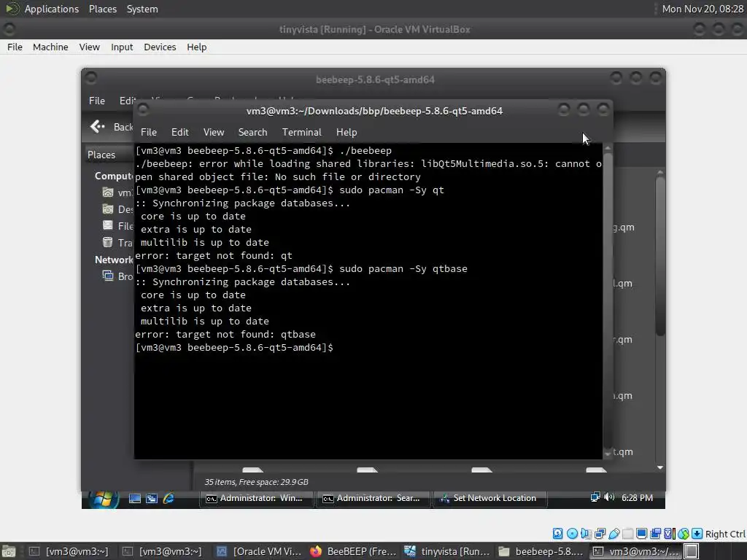Open VirtualBox Input menu
The height and width of the screenshot is (560, 747).
[x=122, y=47]
